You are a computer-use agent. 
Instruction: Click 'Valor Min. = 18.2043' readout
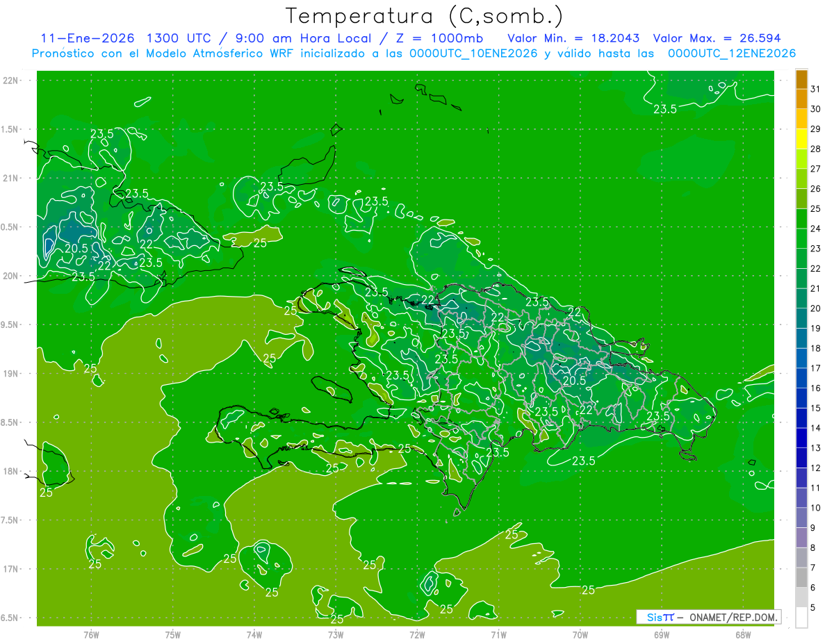click(x=573, y=38)
